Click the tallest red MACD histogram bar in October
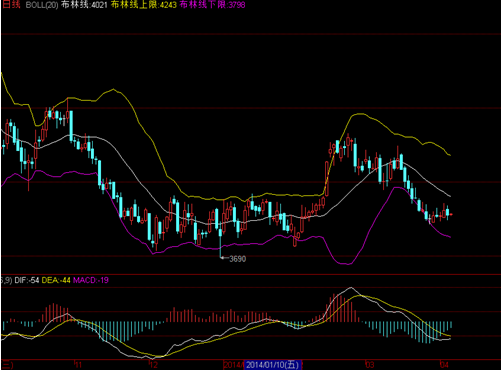 coord(54,312)
